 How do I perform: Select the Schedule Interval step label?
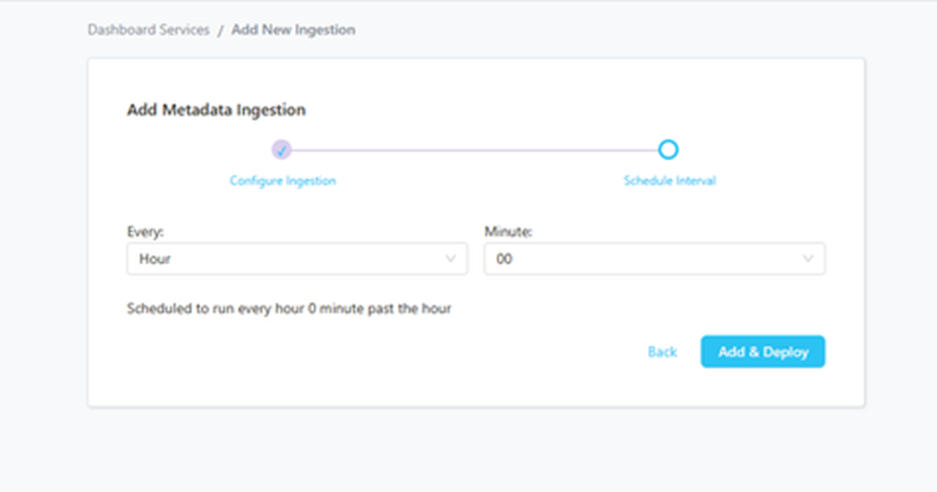[x=670, y=181]
